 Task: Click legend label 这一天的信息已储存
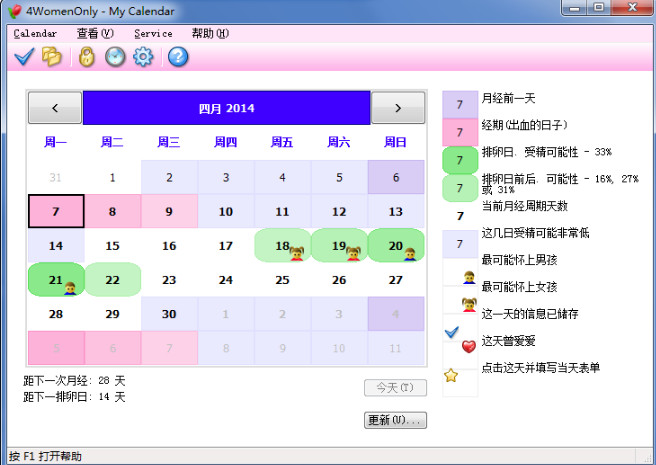click(530, 313)
